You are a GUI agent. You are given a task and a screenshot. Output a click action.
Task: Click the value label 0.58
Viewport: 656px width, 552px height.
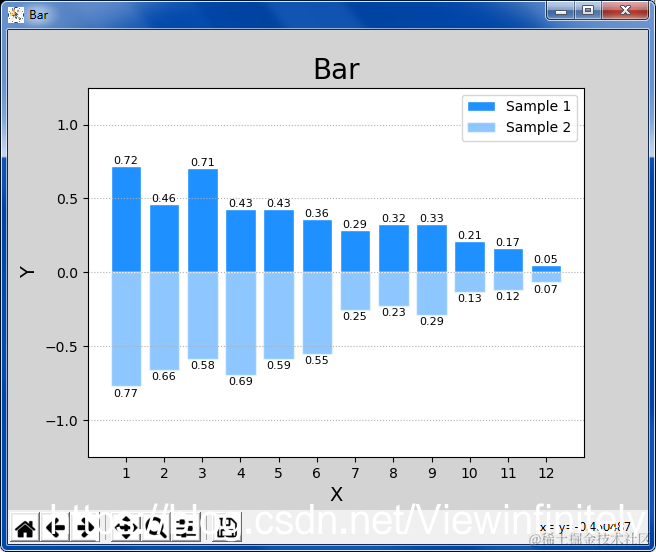[202, 365]
